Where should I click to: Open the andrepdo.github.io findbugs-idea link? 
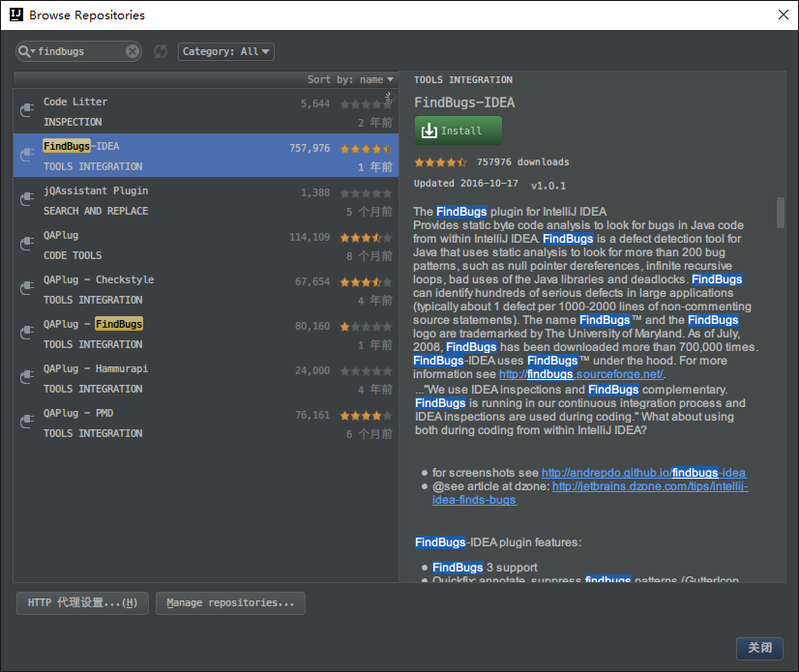(x=643, y=473)
